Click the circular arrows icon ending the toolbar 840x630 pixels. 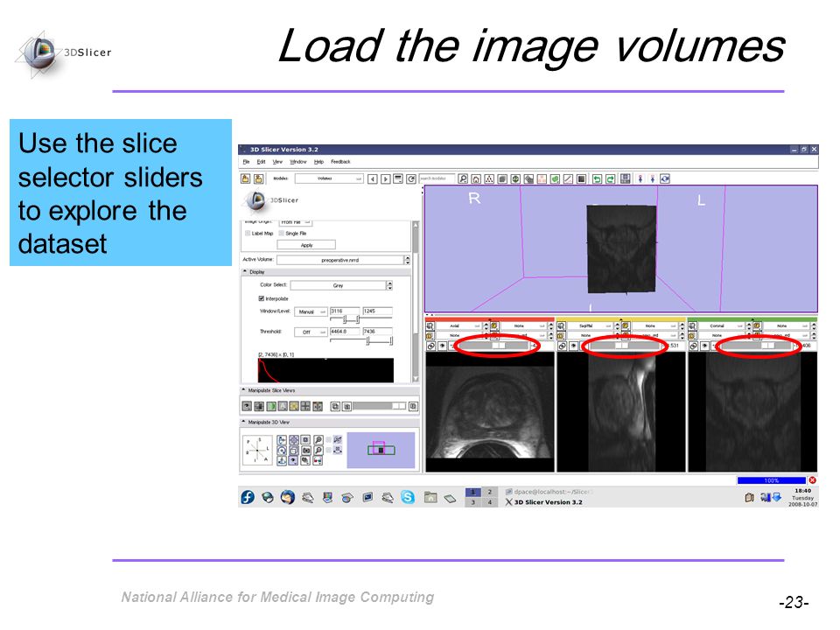665,178
